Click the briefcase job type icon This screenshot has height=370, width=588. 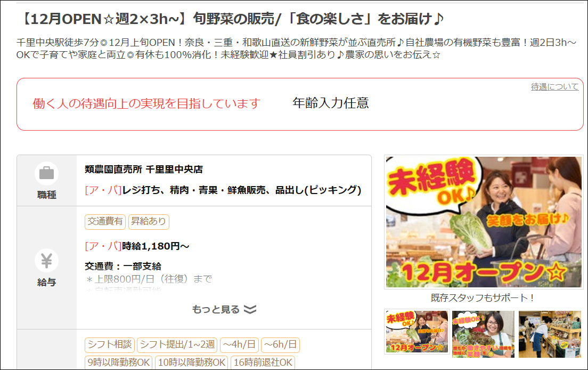pos(46,173)
